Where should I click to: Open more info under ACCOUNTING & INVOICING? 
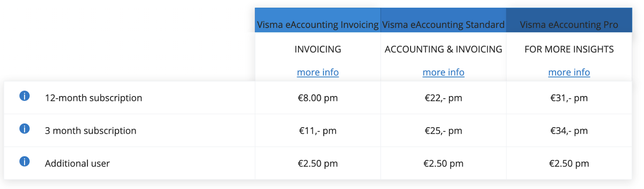pyautogui.click(x=443, y=72)
